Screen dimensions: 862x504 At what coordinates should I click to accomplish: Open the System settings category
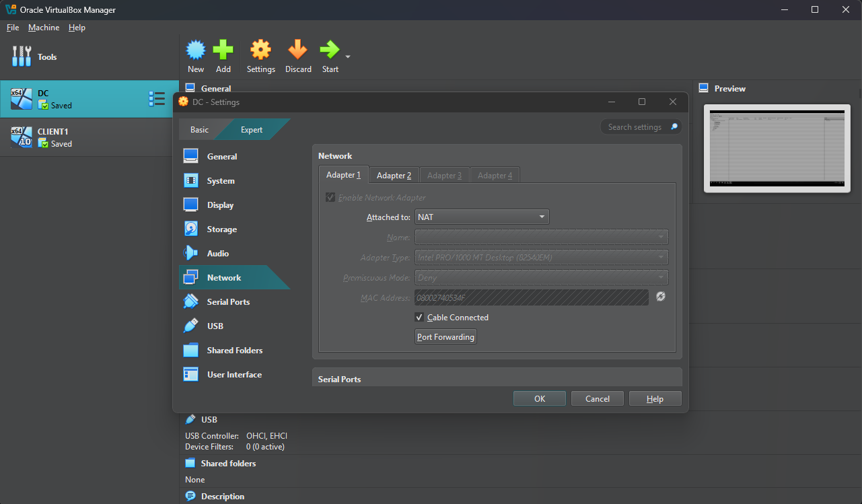234,180
